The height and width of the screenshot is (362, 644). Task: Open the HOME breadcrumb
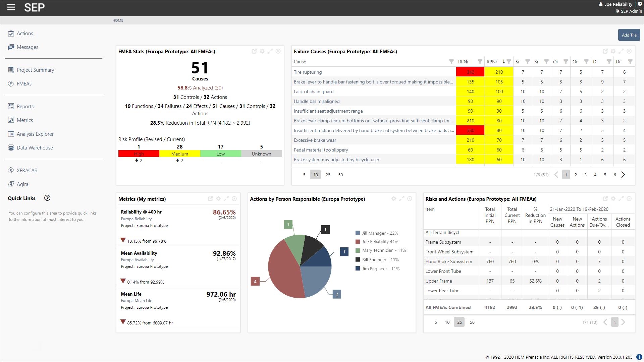click(x=118, y=20)
